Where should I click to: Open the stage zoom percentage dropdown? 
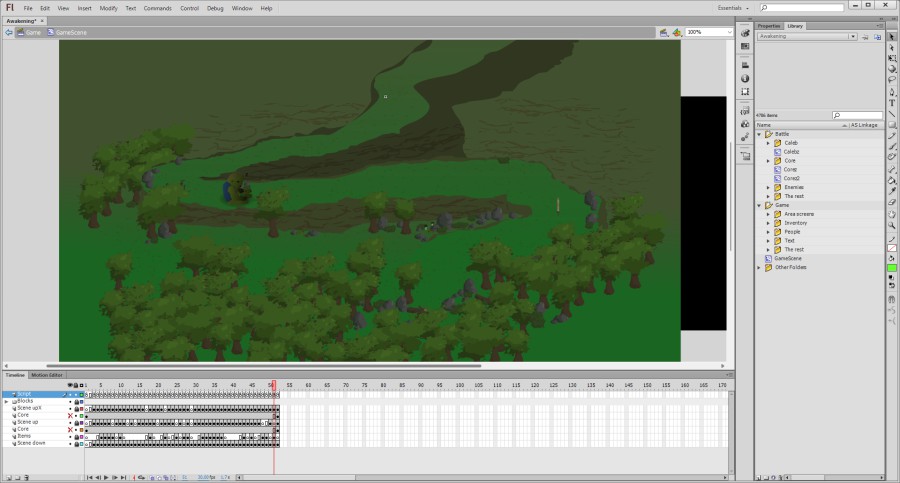[x=727, y=32]
